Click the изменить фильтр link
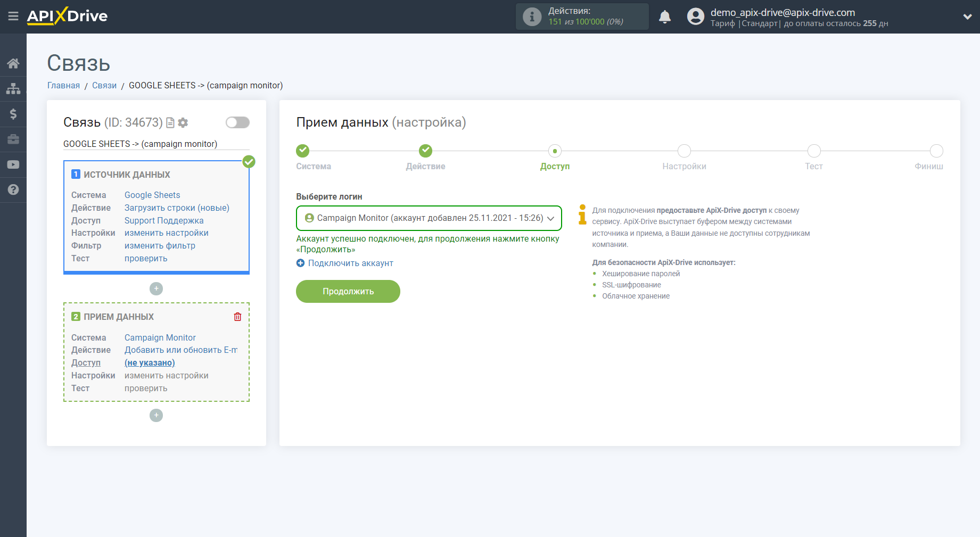 [x=160, y=245]
